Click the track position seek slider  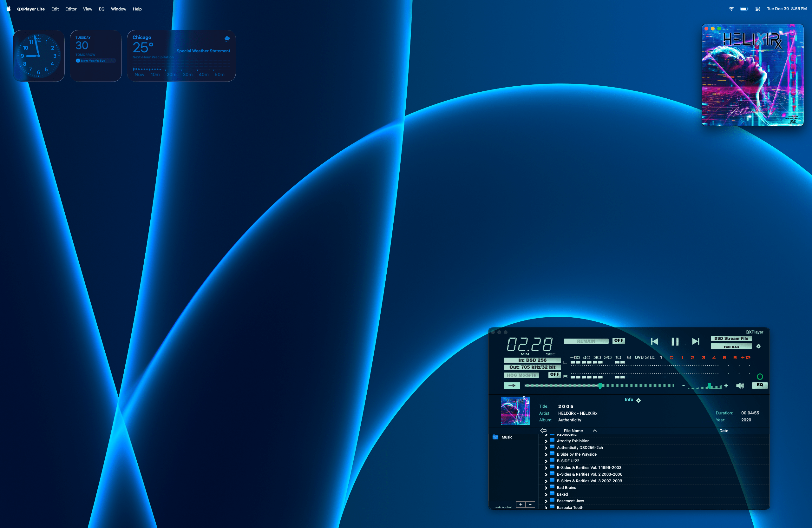(599, 386)
